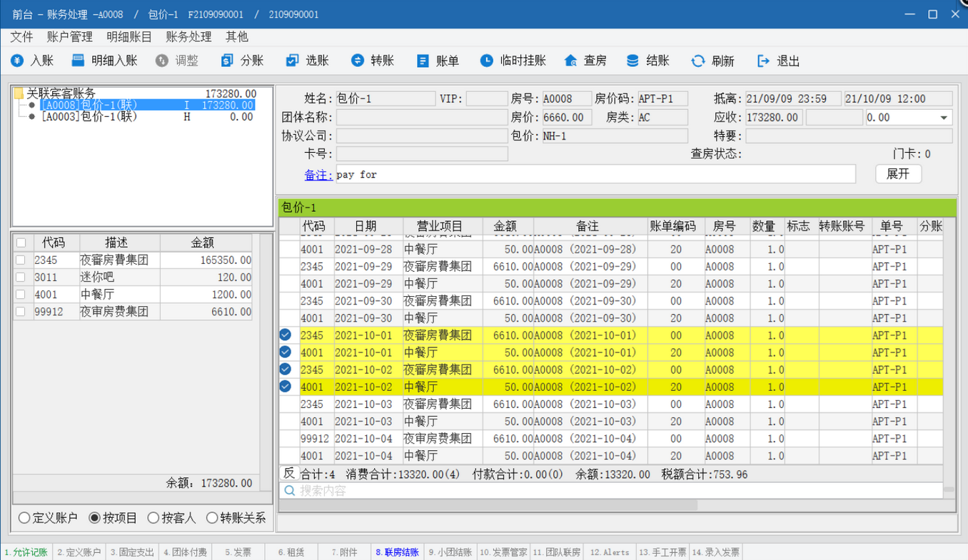968x560 pixels.
Task: Open the 0.00 dropdown beside 应收
Action: tap(944, 118)
